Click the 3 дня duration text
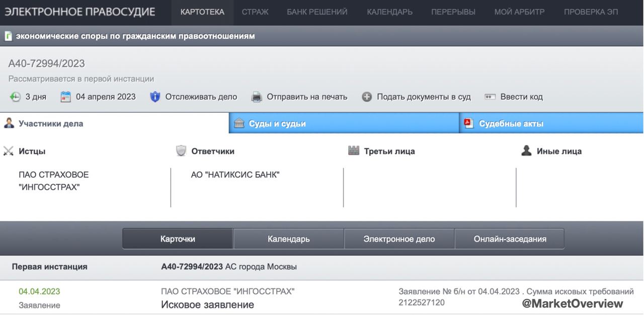644x315 pixels. pyautogui.click(x=36, y=97)
